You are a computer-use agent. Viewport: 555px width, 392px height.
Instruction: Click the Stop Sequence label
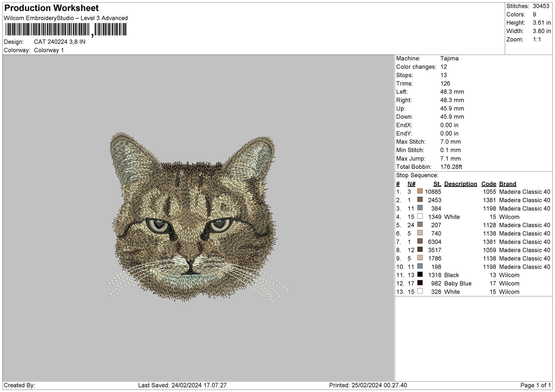[x=417, y=175]
